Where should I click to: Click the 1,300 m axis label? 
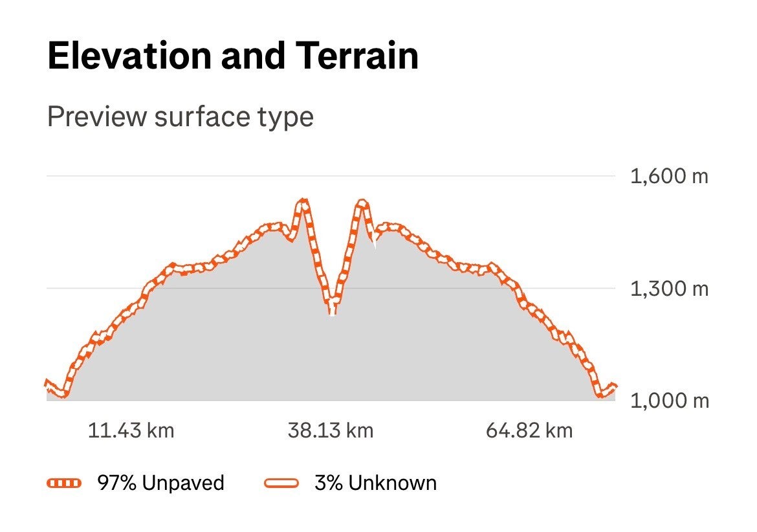tap(669, 288)
